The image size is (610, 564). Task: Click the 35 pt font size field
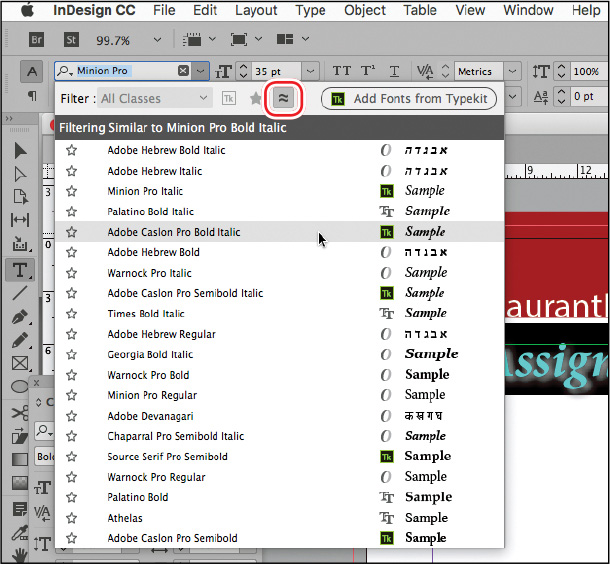tap(276, 72)
